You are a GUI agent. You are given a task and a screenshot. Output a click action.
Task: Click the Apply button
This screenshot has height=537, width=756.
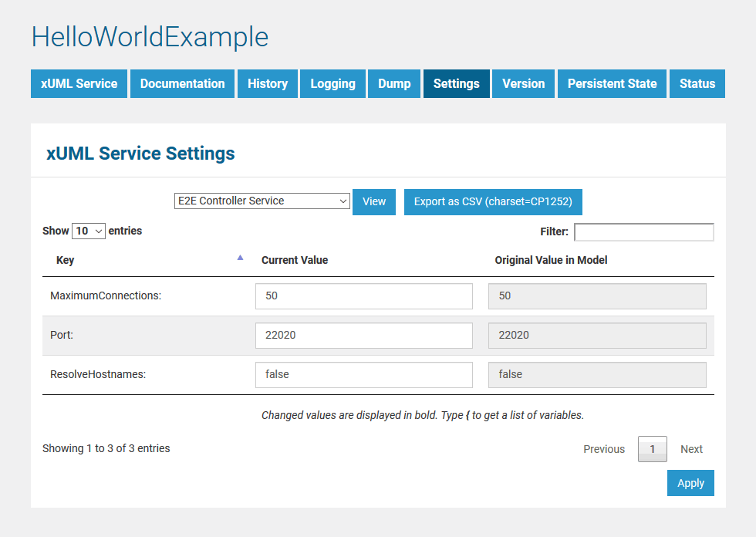point(690,483)
